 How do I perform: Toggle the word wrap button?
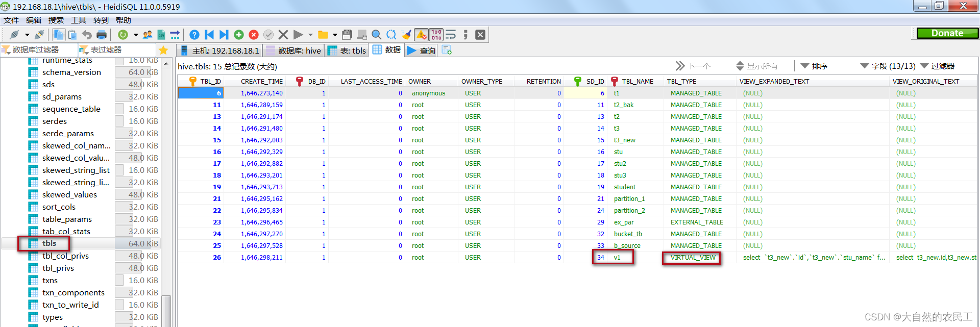point(451,35)
